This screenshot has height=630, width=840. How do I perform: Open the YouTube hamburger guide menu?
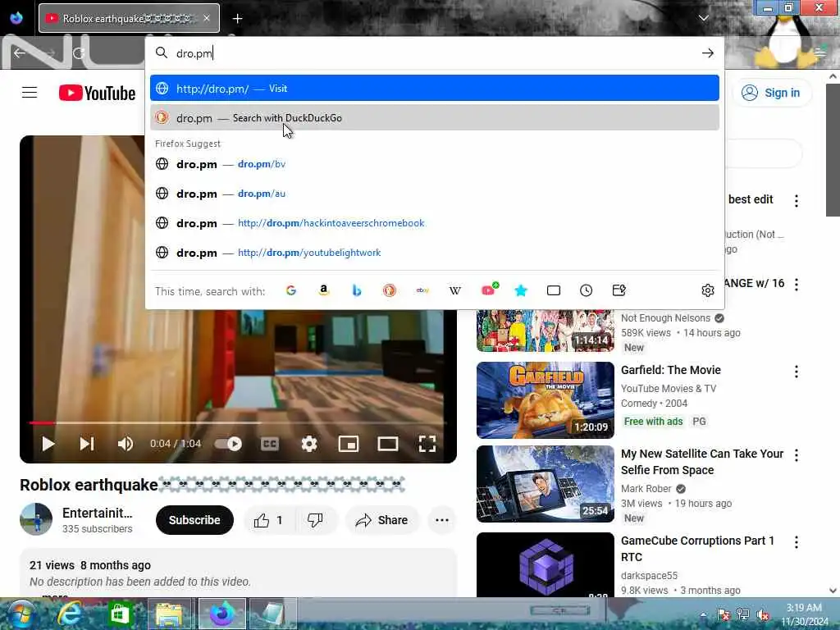pyautogui.click(x=30, y=93)
